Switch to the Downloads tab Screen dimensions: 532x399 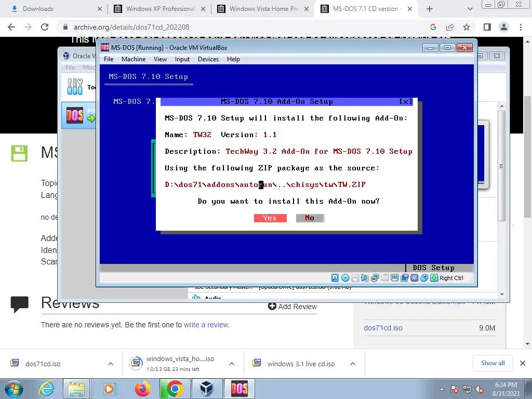54,9
